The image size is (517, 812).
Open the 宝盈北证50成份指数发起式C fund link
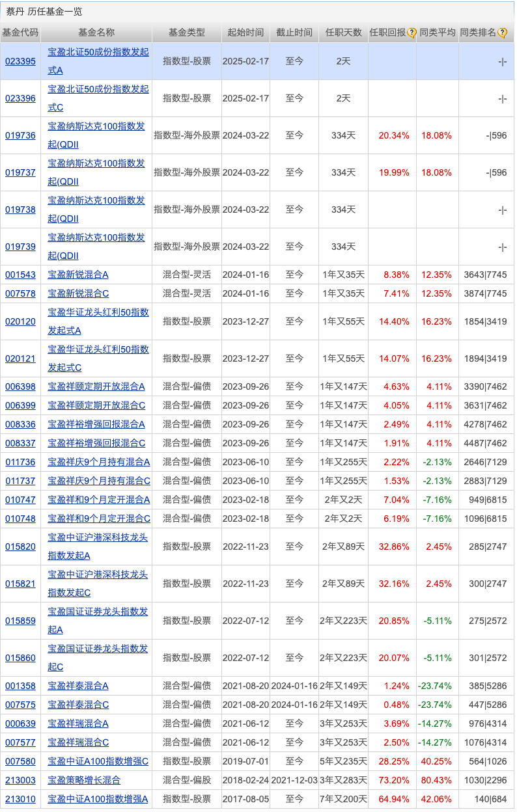pos(98,98)
